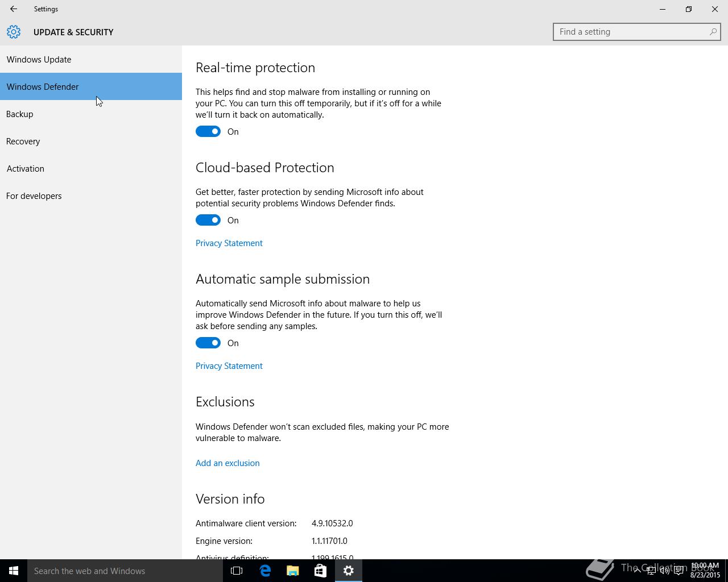Screen dimensions: 728x582
Task: Click the Automatic sample submission heading
Action: 283,278
